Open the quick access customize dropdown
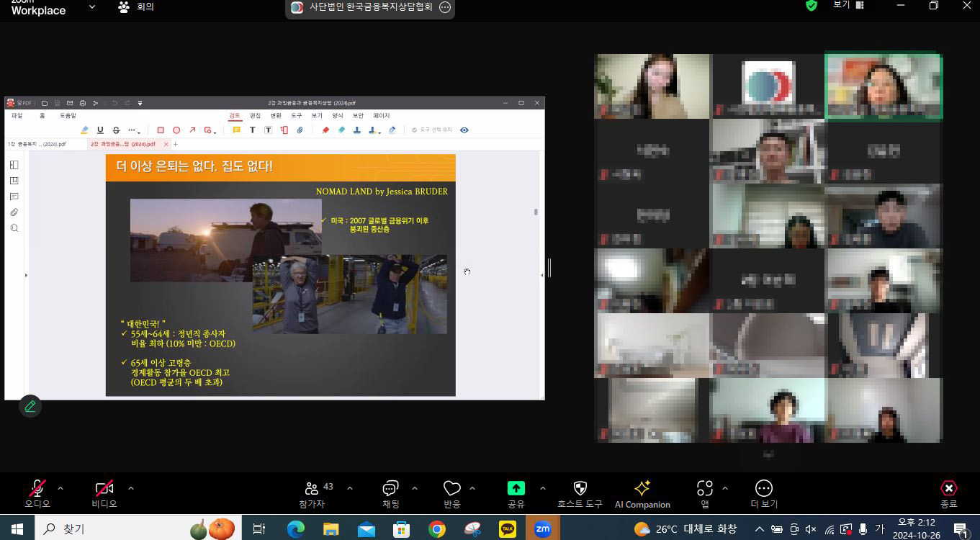Image resolution: width=980 pixels, height=540 pixels. [x=140, y=103]
